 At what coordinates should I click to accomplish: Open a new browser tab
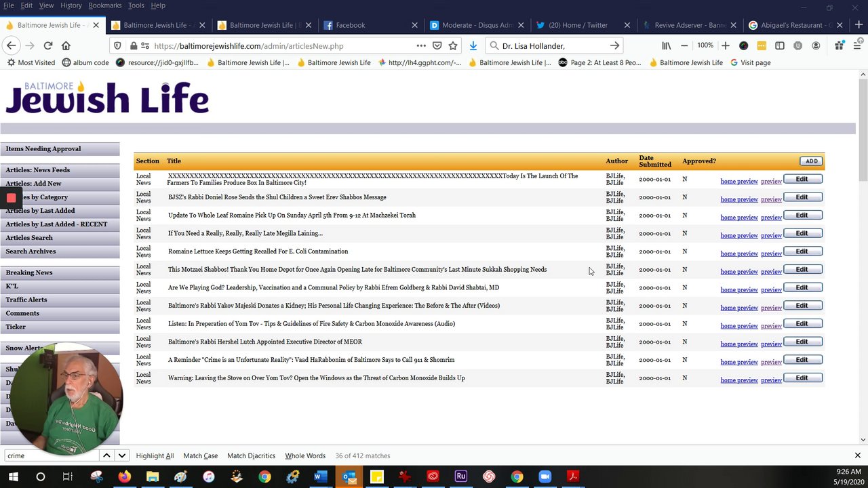tap(858, 25)
